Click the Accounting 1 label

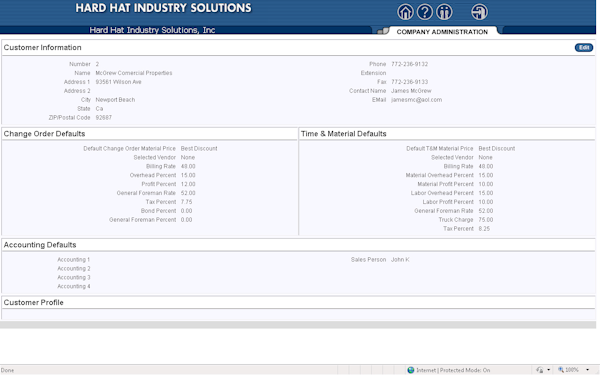coord(73,259)
